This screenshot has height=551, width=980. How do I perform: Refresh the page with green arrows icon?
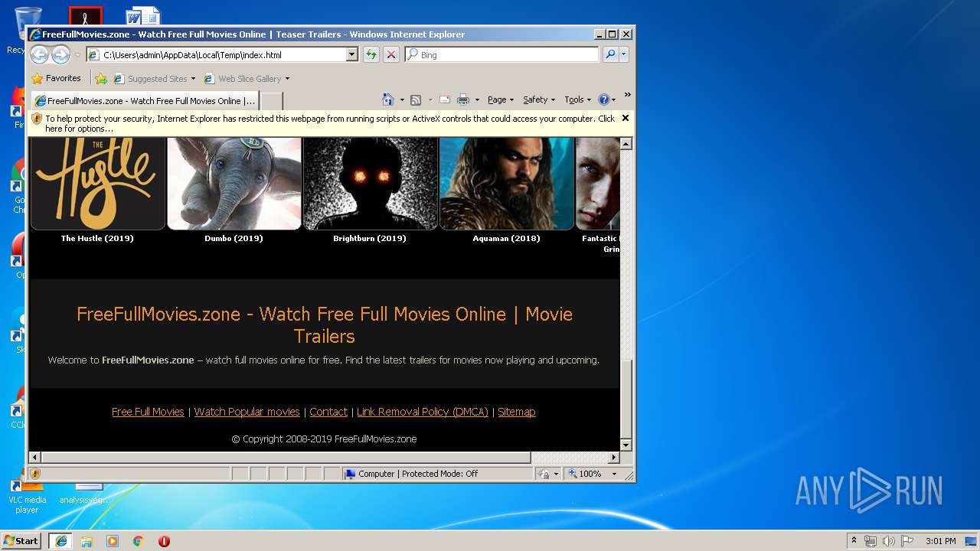371,54
